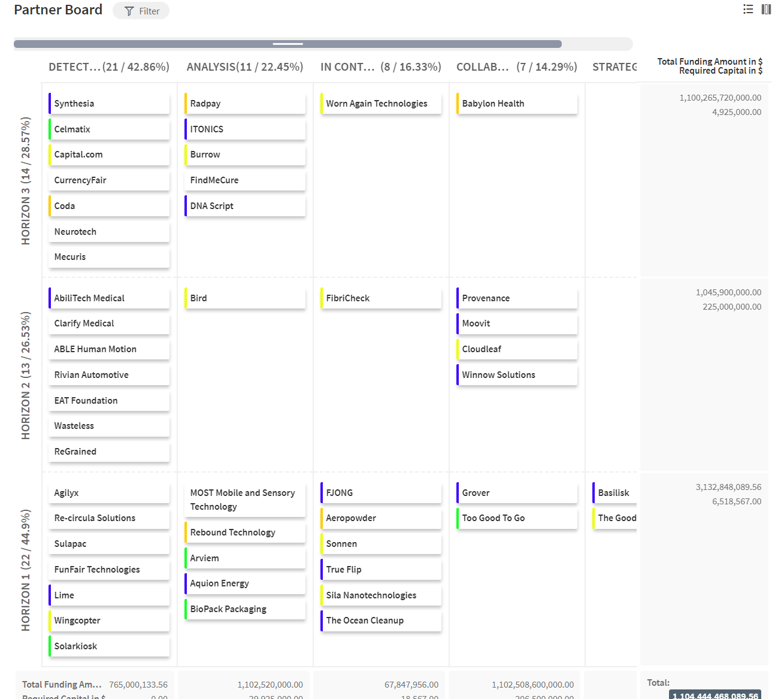Open The Ocean Cleanup card
Viewport: 784px width, 699px height.
[381, 621]
